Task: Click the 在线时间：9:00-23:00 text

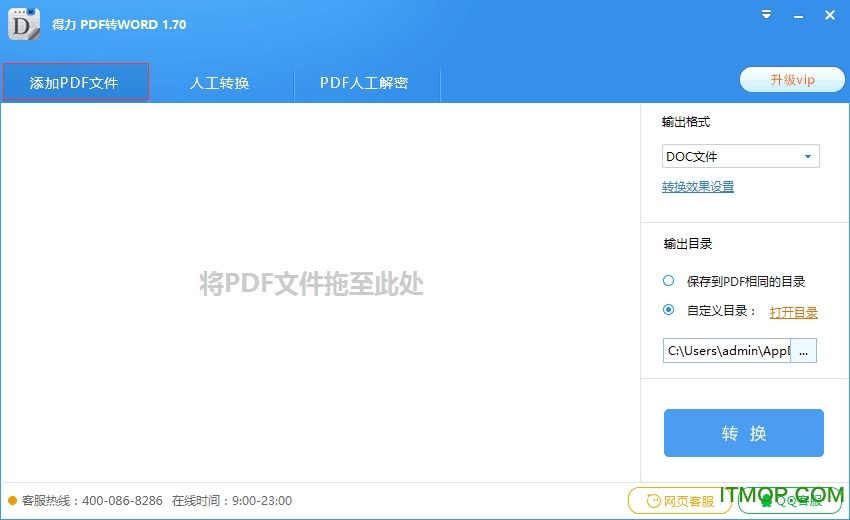Action: [232, 500]
